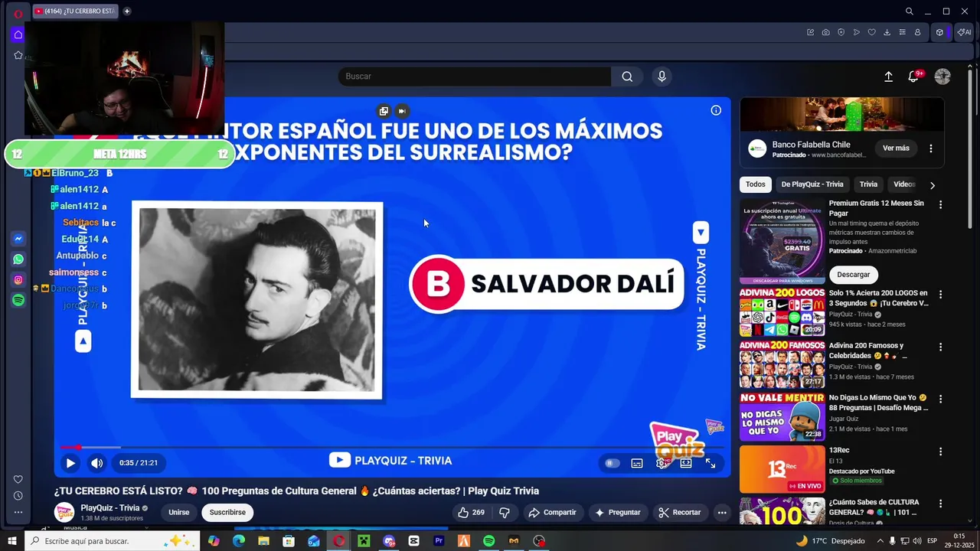
Task: Open Opera easy setup sliders icon
Action: pyautogui.click(x=902, y=32)
